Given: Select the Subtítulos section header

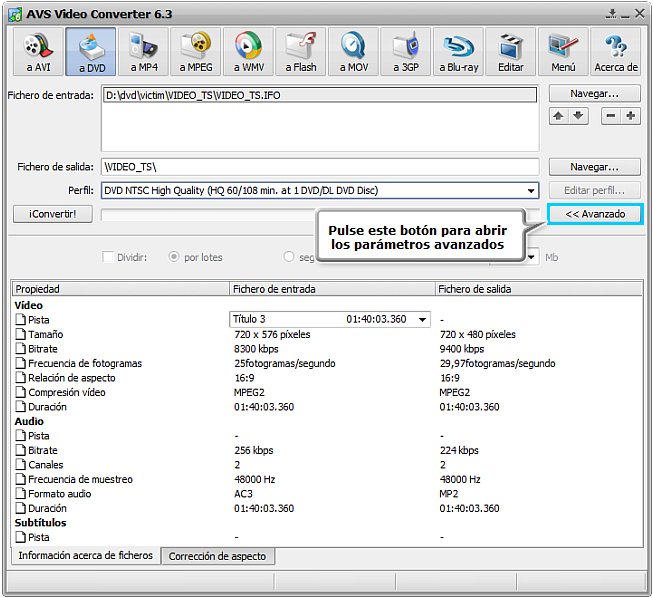Looking at the screenshot, I should pos(40,523).
